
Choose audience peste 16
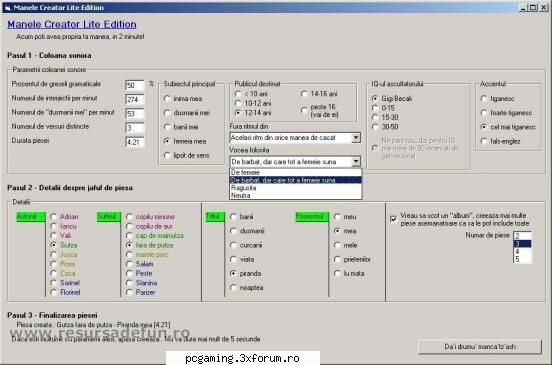point(305,110)
